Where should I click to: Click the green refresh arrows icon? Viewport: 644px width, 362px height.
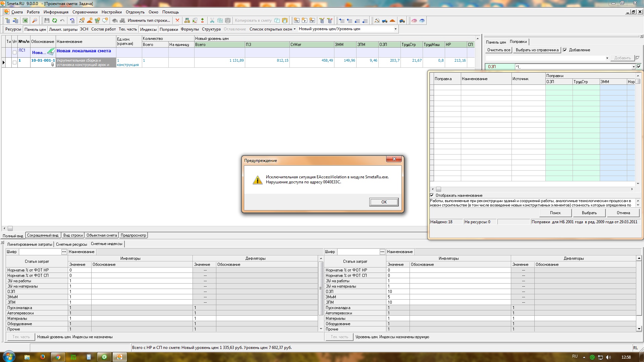click(x=54, y=20)
